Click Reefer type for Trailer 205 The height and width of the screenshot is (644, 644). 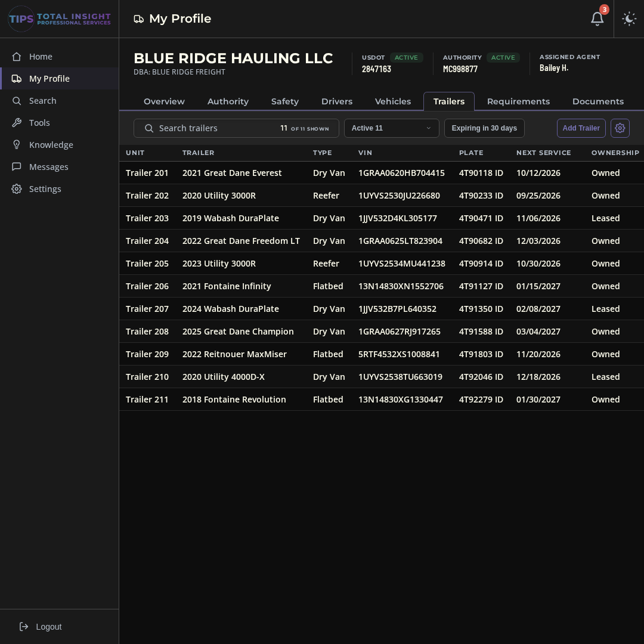326,264
